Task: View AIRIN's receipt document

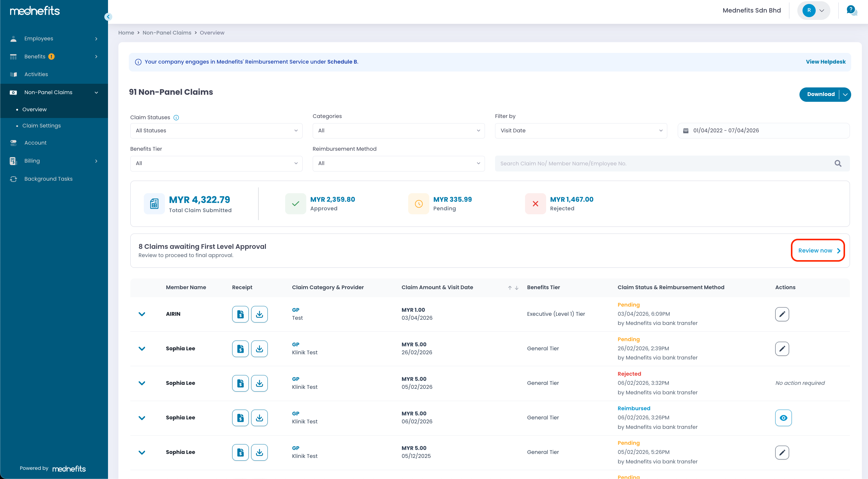Action: click(x=240, y=314)
